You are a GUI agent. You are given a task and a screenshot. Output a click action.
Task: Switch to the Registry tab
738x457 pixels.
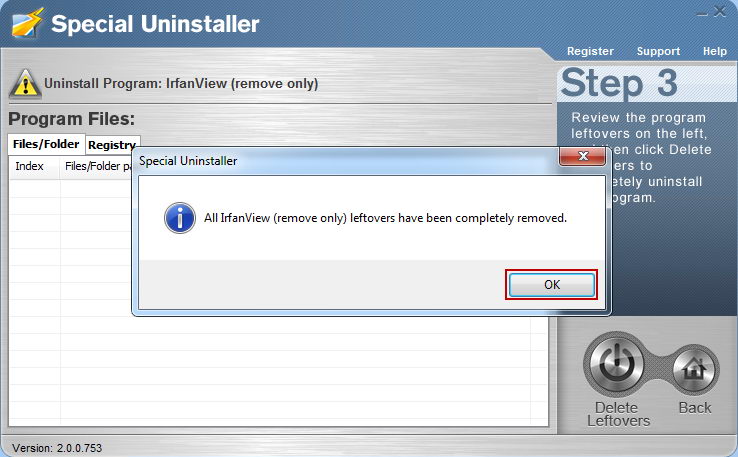(112, 145)
